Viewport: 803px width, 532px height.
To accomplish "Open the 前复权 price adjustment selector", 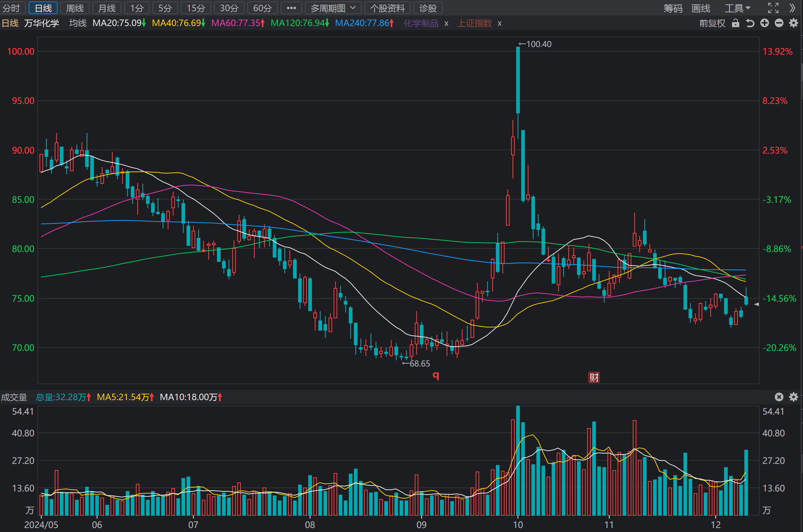I will (x=712, y=23).
